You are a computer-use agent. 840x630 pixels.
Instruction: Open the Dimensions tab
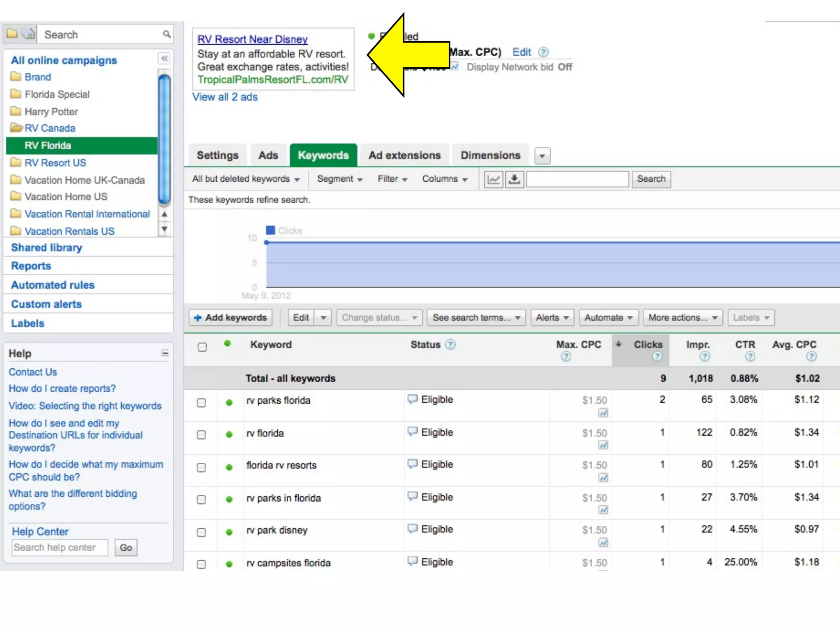tap(490, 155)
